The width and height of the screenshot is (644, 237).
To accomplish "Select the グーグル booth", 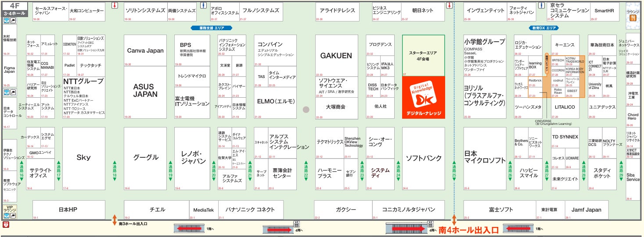I will point(145,159).
